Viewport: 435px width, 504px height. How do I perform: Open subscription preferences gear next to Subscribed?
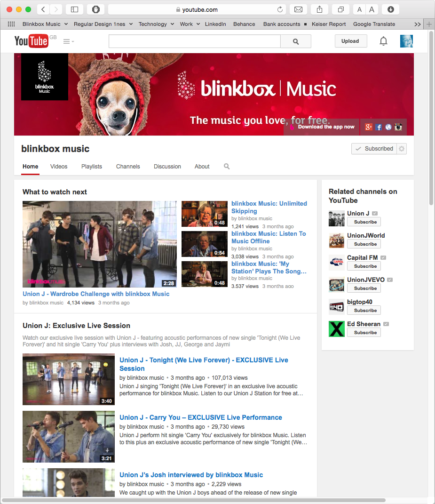coord(402,148)
